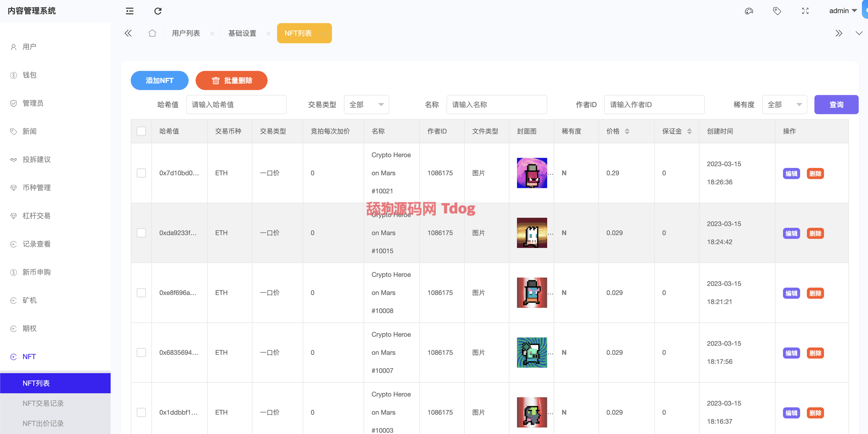The width and height of the screenshot is (868, 434).
Task: Click the refresh page icon
Action: point(158,11)
